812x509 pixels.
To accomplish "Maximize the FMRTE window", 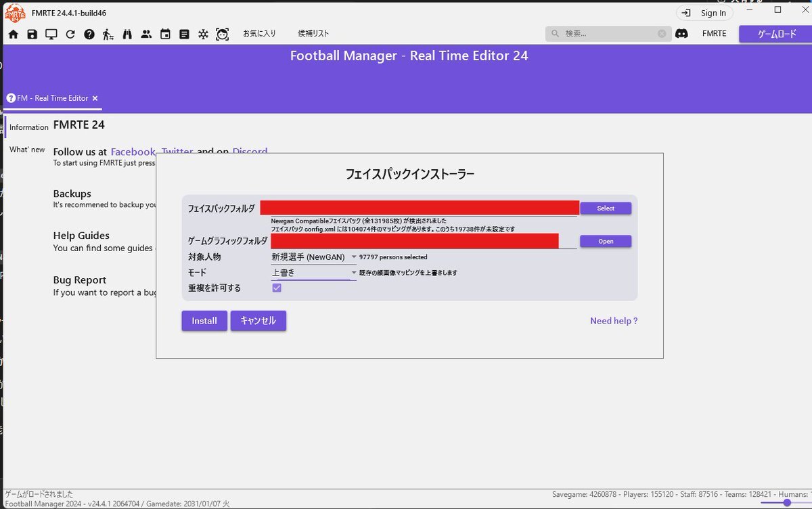I will 777,9.
